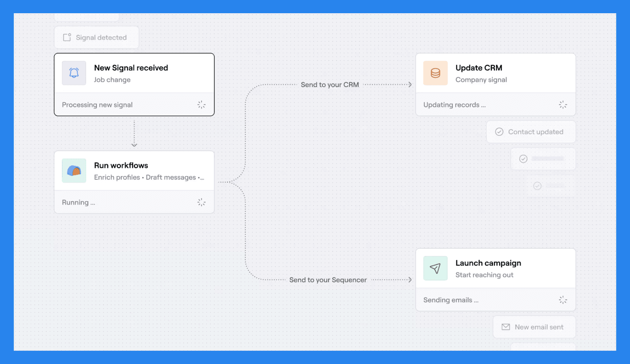Select the Launch campaign title
Viewport: 630px width, 364px height.
(488, 263)
